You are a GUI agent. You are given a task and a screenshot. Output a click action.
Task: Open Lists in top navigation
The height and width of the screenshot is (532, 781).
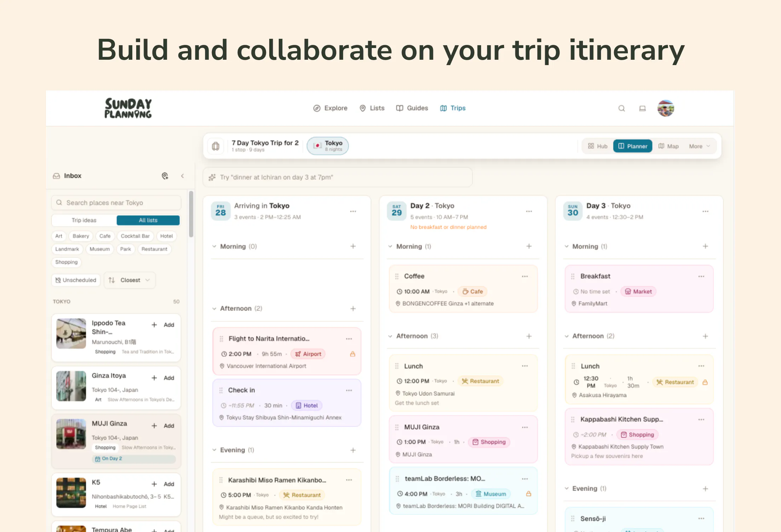point(372,108)
